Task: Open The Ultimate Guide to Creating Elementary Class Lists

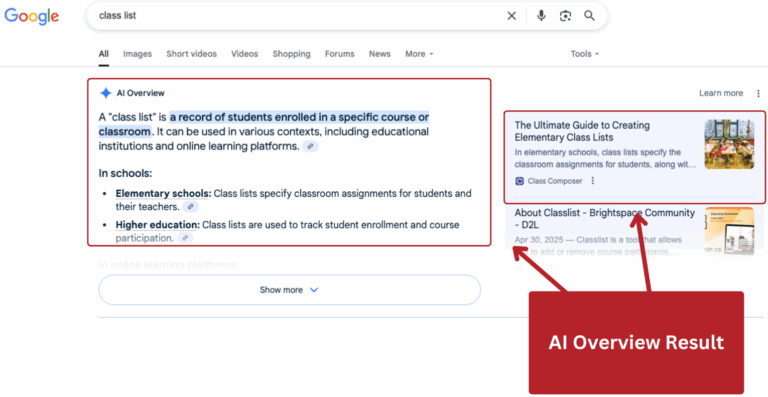Action: [x=582, y=131]
